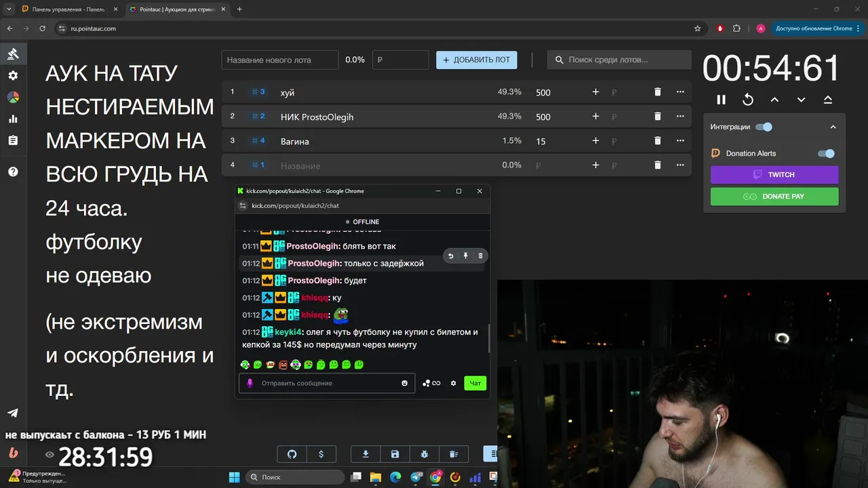Click username khisqq on the ку message
Viewport: 868px width, 488px height.
click(315, 298)
